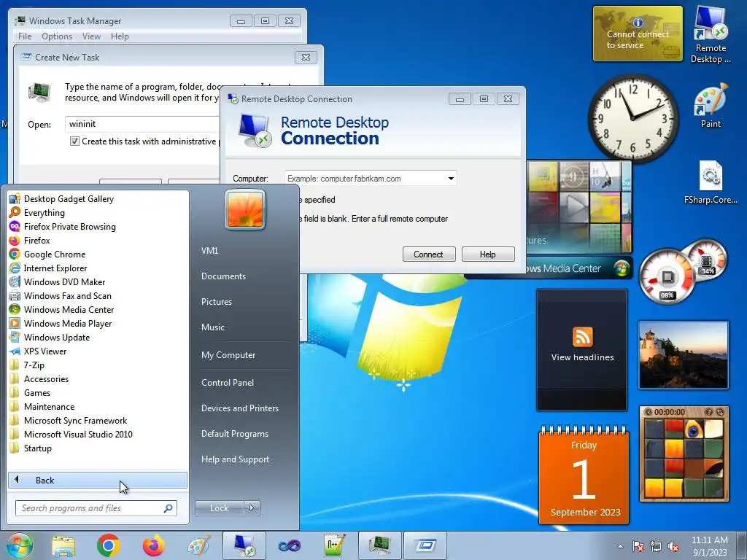The height and width of the screenshot is (560, 747).
Task: Click the calendar gadget showing Friday 1
Action: (x=584, y=475)
